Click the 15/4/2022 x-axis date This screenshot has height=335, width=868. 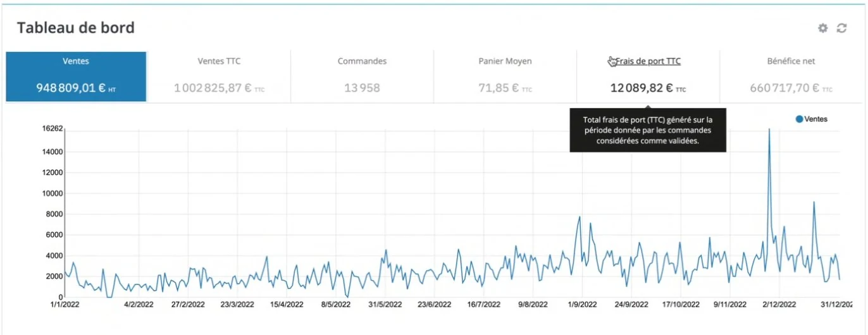(287, 304)
